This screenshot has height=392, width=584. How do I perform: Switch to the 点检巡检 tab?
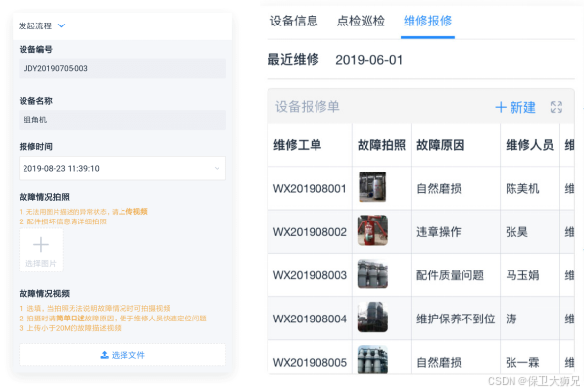(x=361, y=21)
